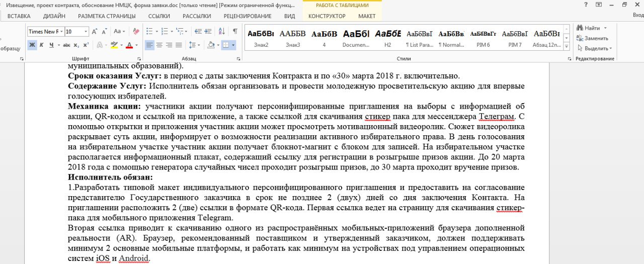Expand highlight color dropdown arrow
Screen dimensions: 644x264
click(x=121, y=45)
